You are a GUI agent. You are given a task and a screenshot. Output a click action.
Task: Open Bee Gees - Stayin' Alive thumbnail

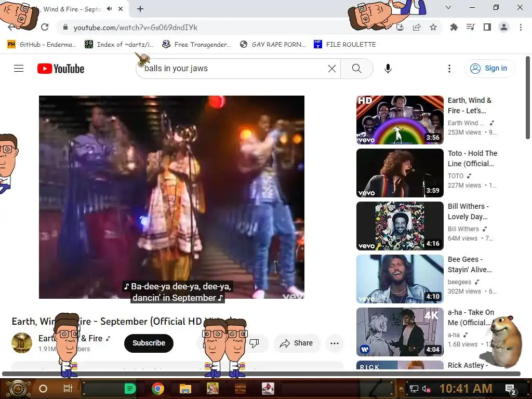[400, 278]
